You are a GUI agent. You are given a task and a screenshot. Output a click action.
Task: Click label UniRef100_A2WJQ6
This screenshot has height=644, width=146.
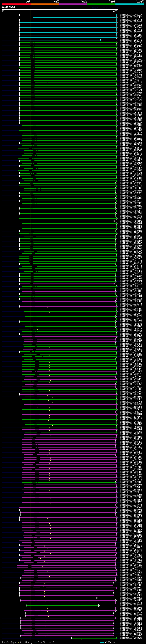point(131,301)
